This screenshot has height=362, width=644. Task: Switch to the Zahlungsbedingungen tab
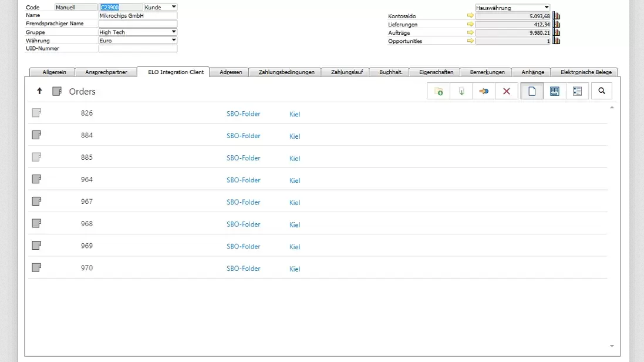pyautogui.click(x=285, y=72)
